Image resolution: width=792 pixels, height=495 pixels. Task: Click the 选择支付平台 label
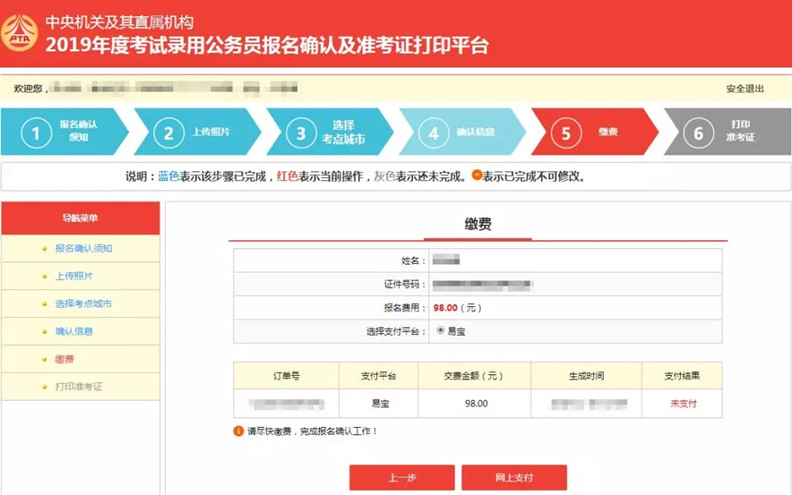395,331
